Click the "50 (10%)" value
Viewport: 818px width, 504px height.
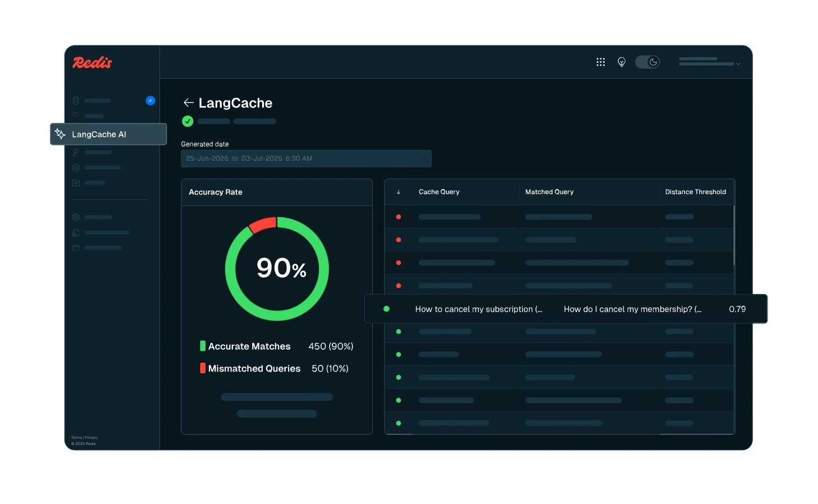[x=330, y=369]
